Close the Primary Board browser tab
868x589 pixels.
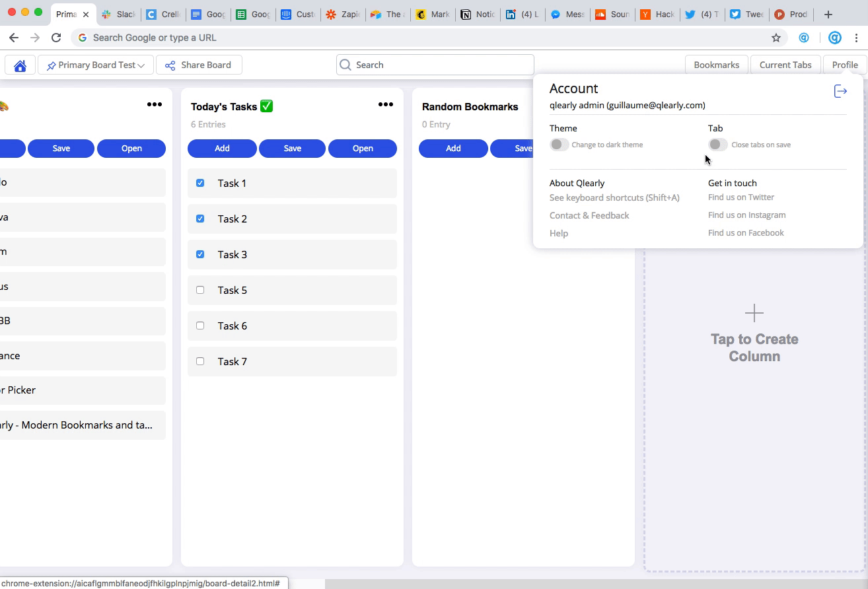pyautogui.click(x=86, y=15)
